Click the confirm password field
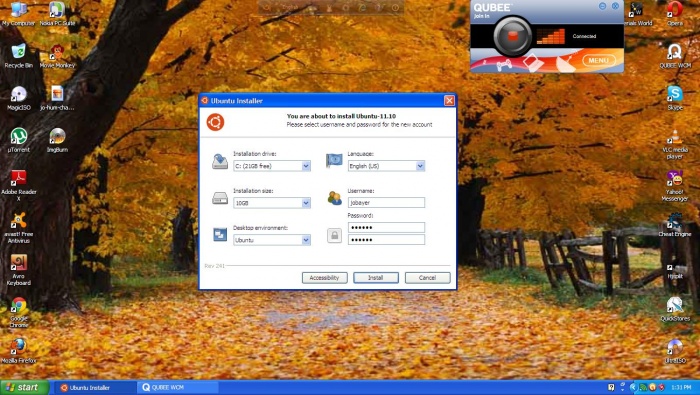The image size is (700, 395). point(386,240)
